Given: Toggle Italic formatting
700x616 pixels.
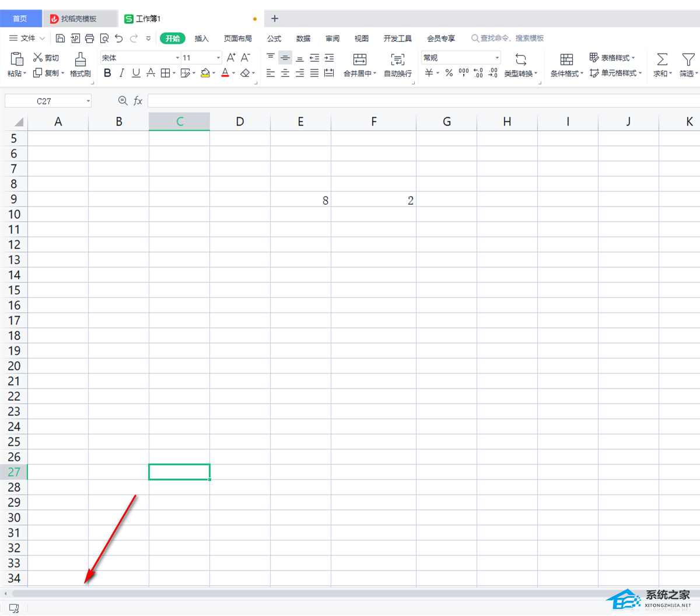Looking at the screenshot, I should point(121,73).
